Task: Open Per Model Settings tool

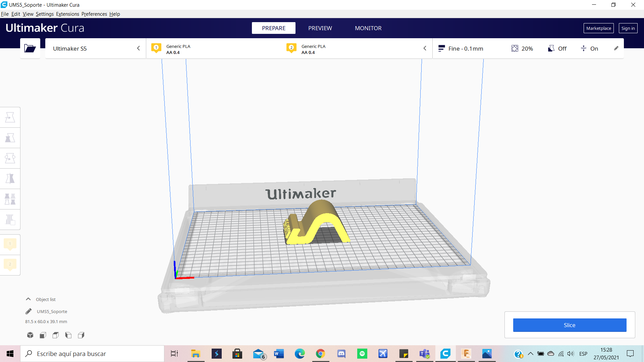Action: [x=10, y=199]
